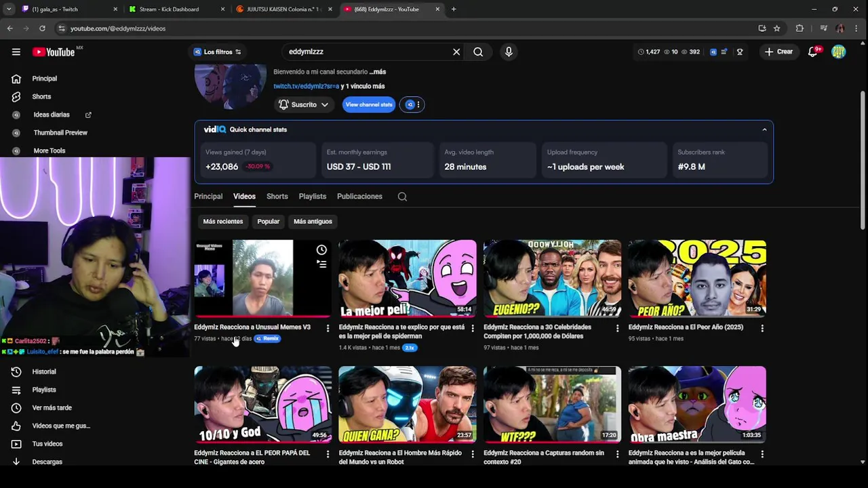Open the Chrome extensions puzzle icon

[800, 28]
